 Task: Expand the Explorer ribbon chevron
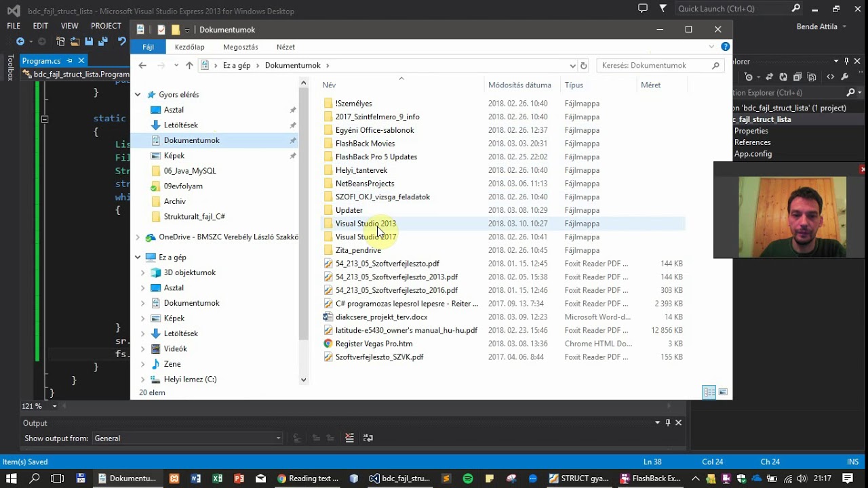(711, 47)
